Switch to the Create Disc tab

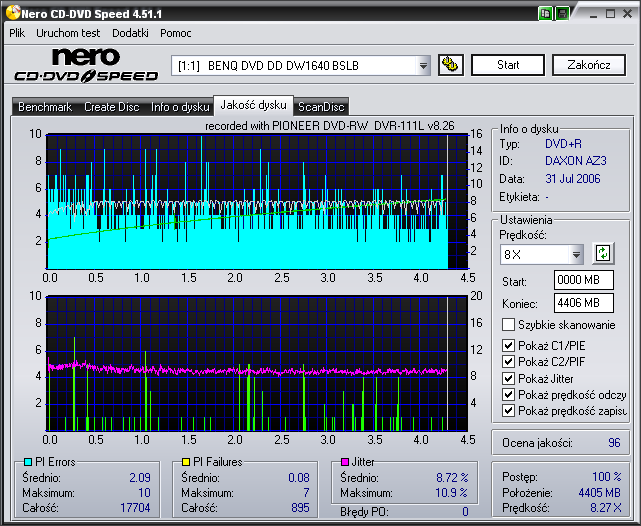pos(112,107)
